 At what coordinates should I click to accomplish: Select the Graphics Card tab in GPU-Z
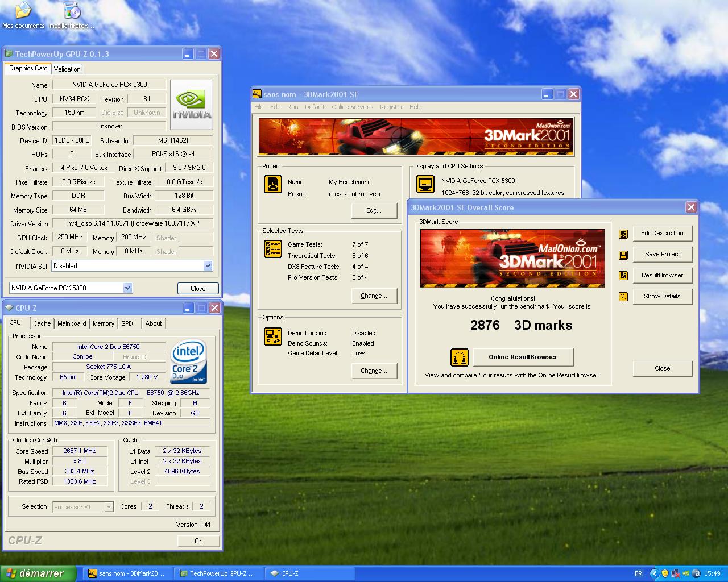tap(28, 68)
